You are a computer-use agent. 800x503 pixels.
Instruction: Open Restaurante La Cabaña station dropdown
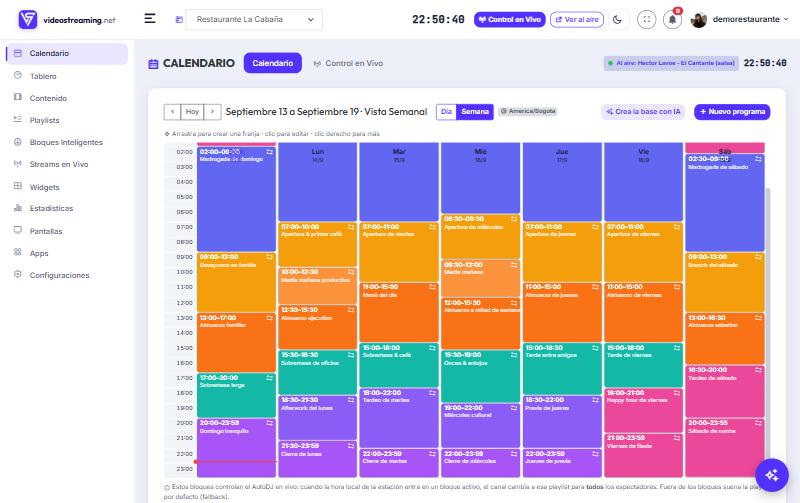[254, 19]
